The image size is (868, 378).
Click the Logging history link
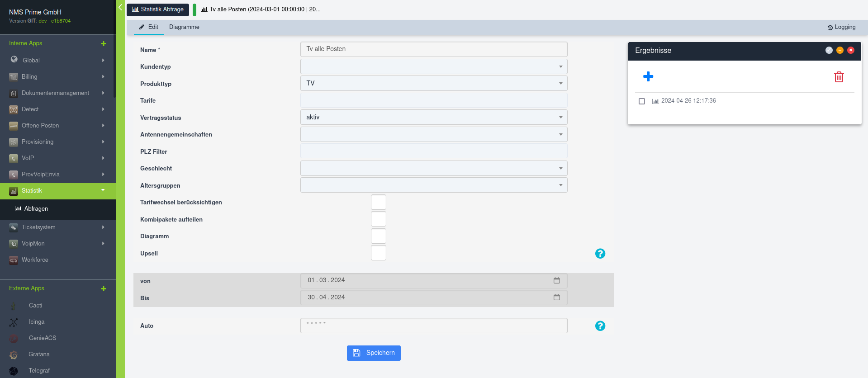point(841,27)
